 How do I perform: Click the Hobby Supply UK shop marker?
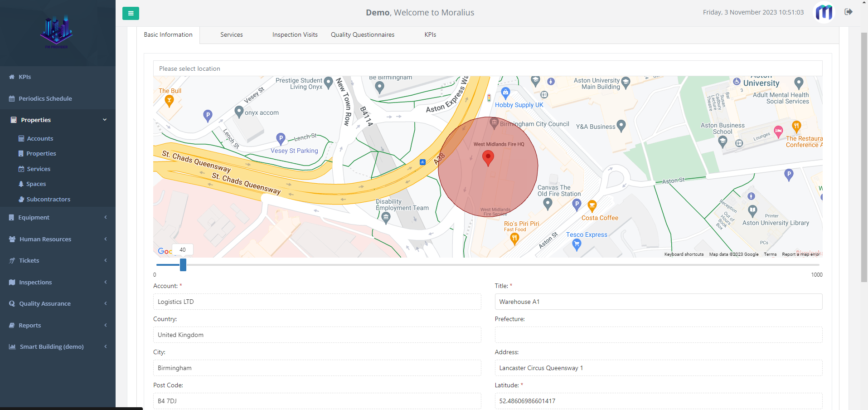click(x=506, y=94)
